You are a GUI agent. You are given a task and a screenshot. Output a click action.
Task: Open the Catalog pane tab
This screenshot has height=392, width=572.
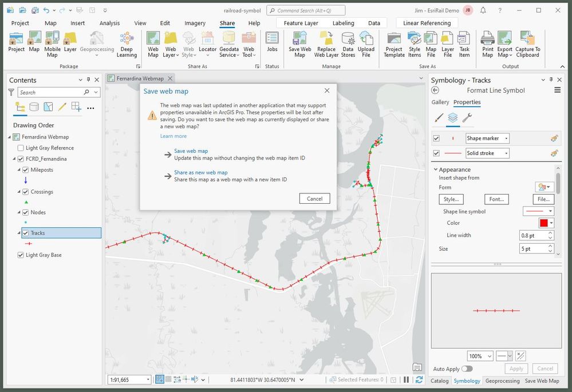[439, 381]
